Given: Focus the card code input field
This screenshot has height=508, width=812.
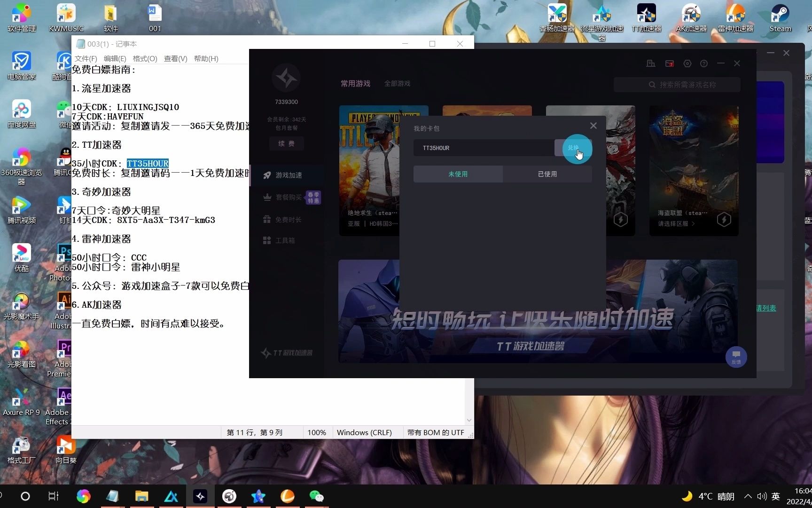Looking at the screenshot, I should coord(484,148).
